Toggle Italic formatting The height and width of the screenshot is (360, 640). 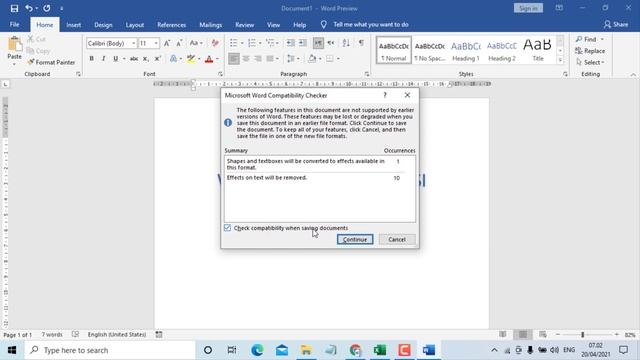tap(104, 59)
